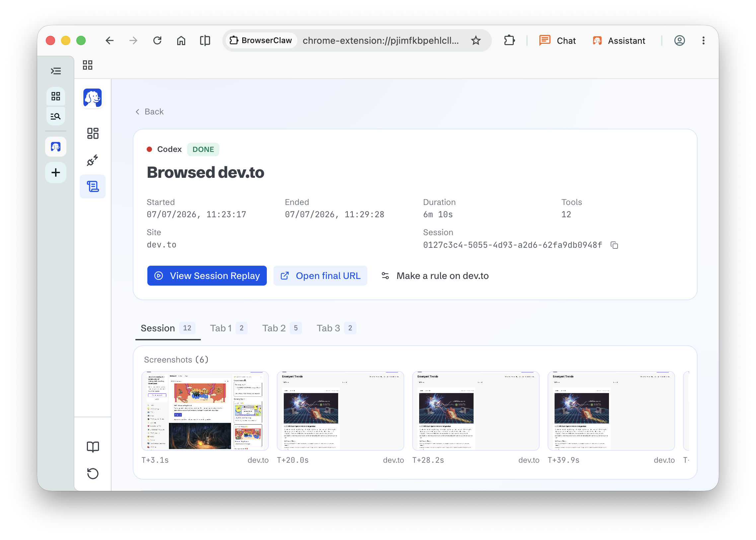The width and height of the screenshot is (756, 540).
Task: Click the history restore icon
Action: 93,474
